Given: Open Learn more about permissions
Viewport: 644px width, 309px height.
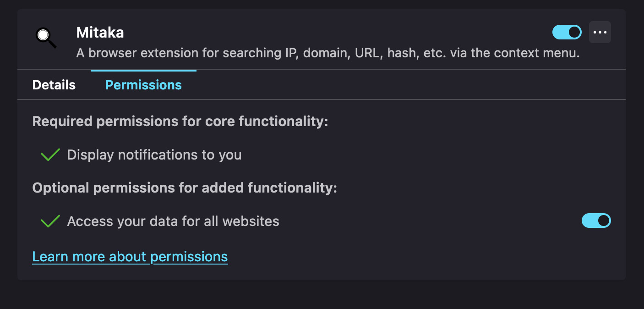Looking at the screenshot, I should [x=130, y=256].
